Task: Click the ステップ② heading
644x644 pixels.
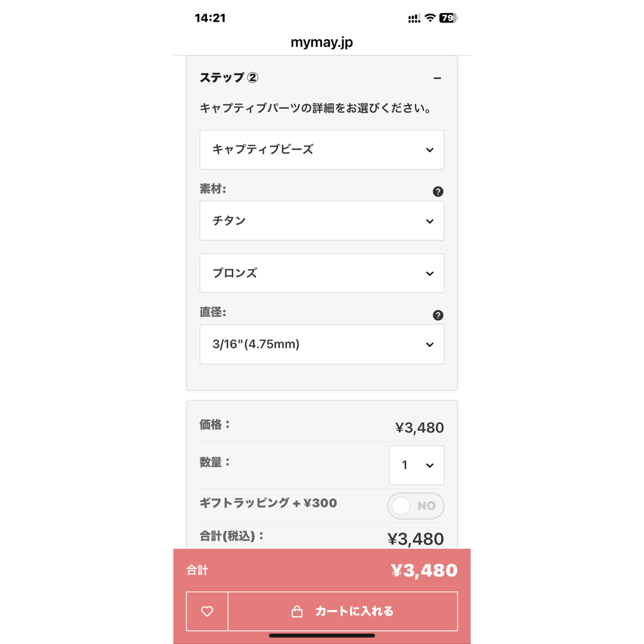Action: [229, 78]
